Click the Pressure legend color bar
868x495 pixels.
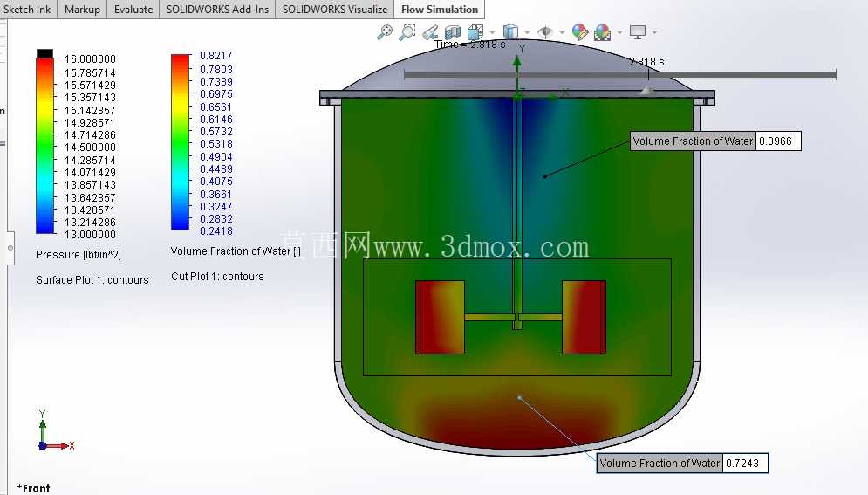coord(44,146)
